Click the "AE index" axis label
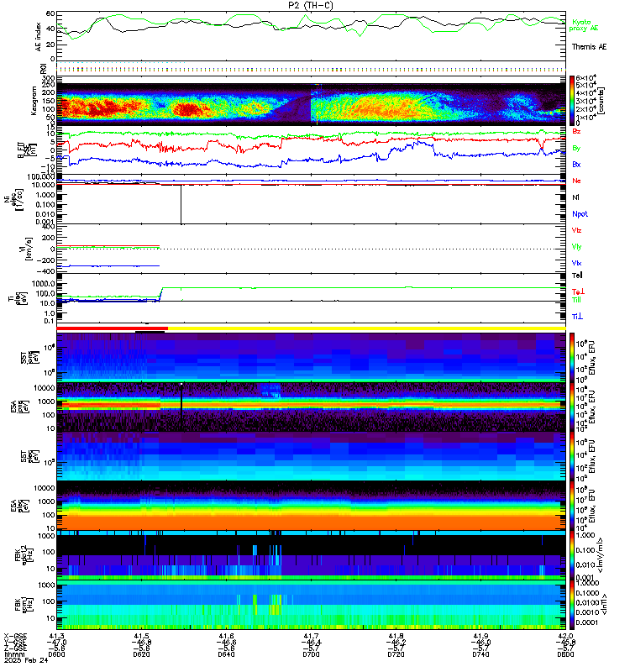Viewport: 630px width, 672px height. tap(39, 36)
